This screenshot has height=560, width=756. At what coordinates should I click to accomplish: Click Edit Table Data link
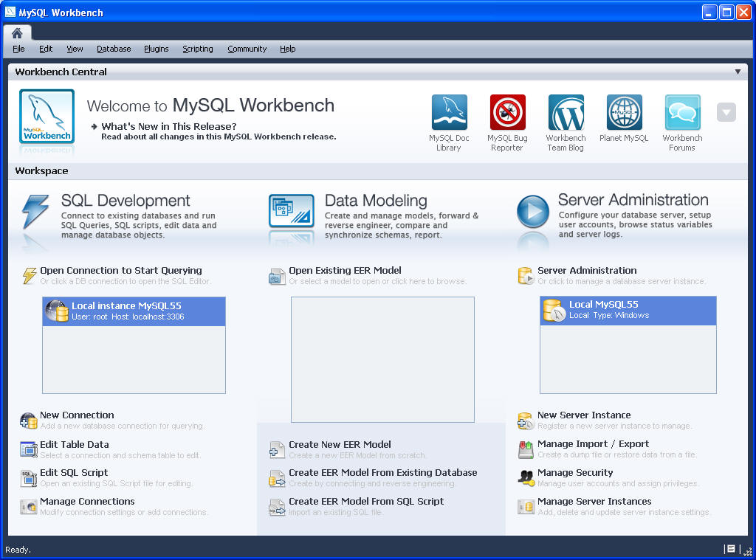tap(75, 444)
